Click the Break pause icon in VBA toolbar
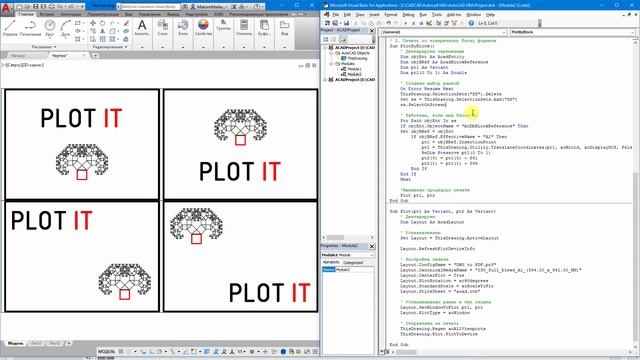Screen dimensions: 640x360 [x=413, y=23]
